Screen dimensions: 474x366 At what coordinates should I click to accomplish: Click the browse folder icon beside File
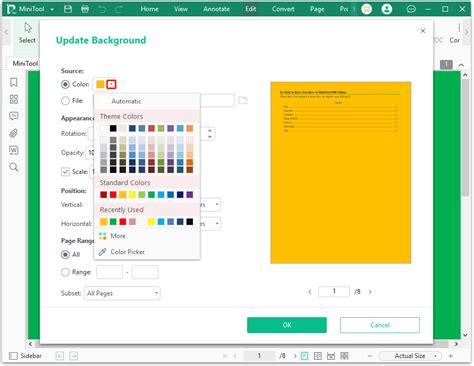[x=243, y=100]
